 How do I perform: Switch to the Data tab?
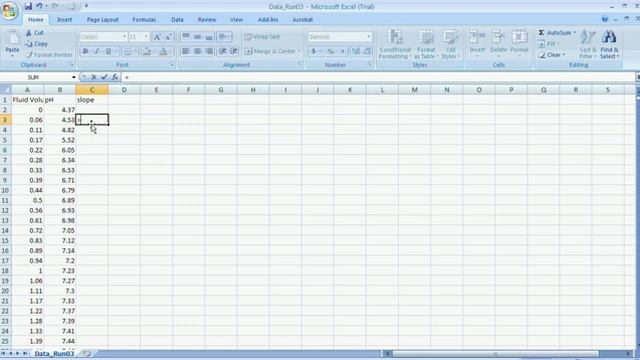coord(177,20)
